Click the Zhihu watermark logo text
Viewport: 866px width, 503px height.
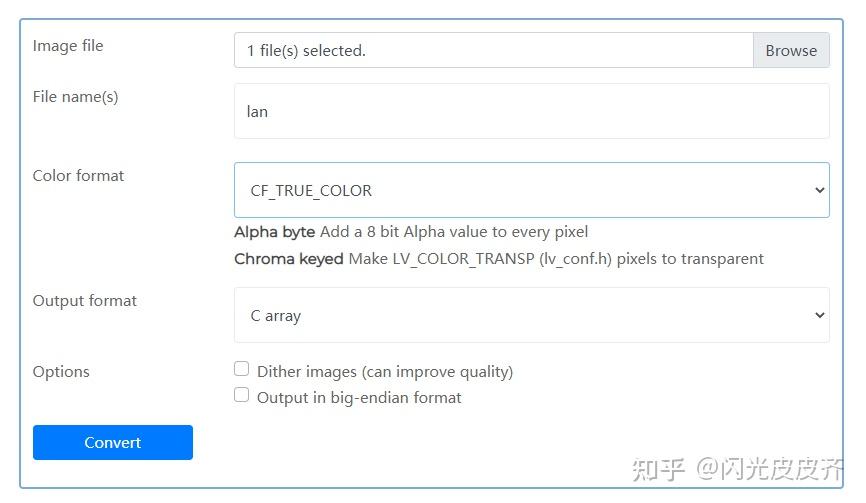pos(660,468)
